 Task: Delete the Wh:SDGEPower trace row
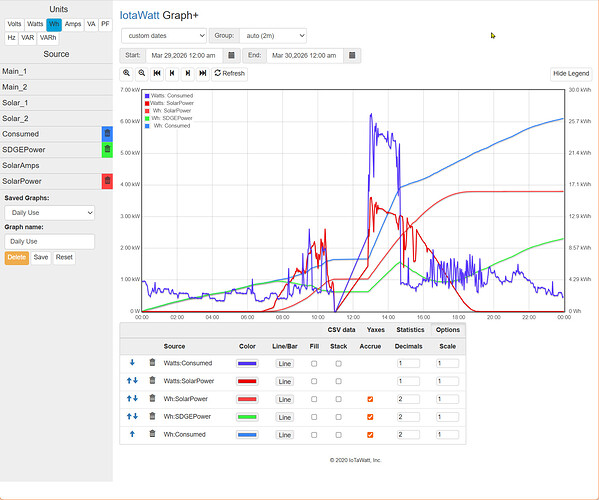(x=152, y=416)
